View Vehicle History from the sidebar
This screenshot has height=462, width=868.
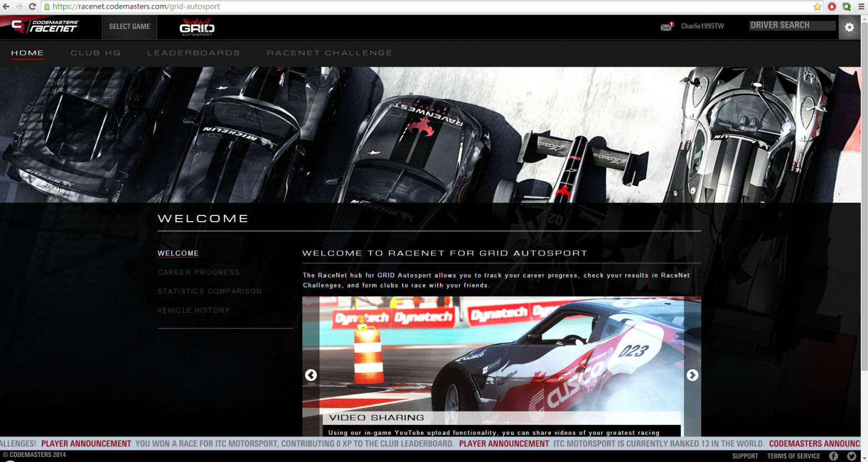click(x=193, y=310)
